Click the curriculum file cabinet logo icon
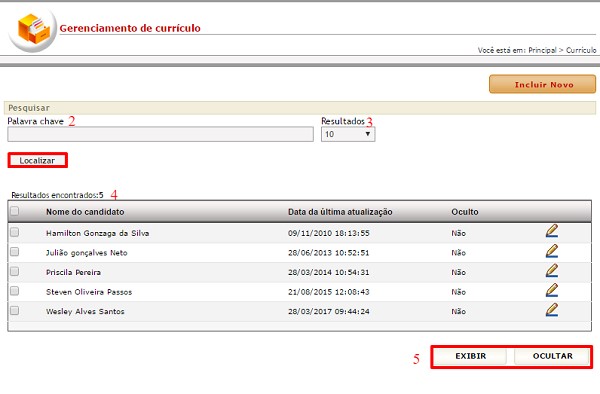This screenshot has width=600, height=394. pos(33,30)
